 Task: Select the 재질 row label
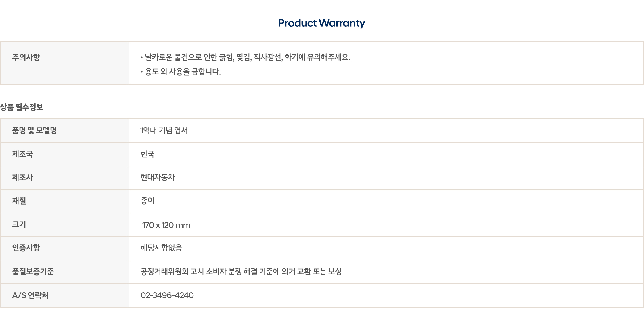pos(19,201)
